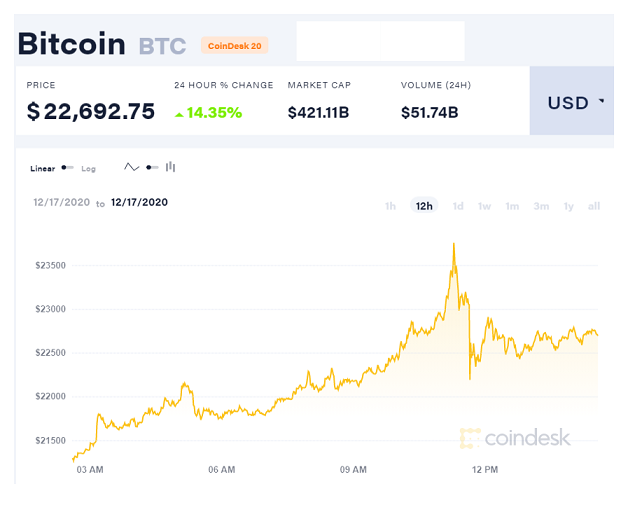
Task: Toggle the Linear/Log scale switch
Action: (x=67, y=167)
